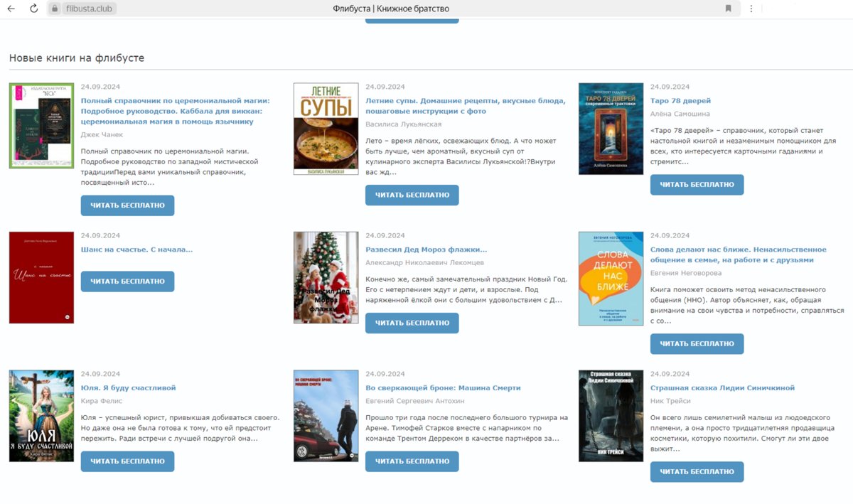Click Читать бесплатно under Юля. Я буду счастливой
Image resolution: width=853 pixels, height=504 pixels.
pos(127,461)
